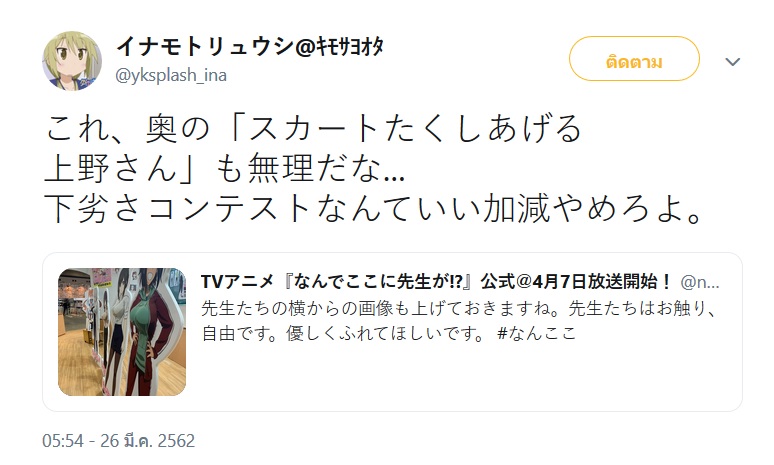Click the quoted line starting 先生たちの横からの画像
The height and width of the screenshot is (465, 774).
[x=459, y=306]
